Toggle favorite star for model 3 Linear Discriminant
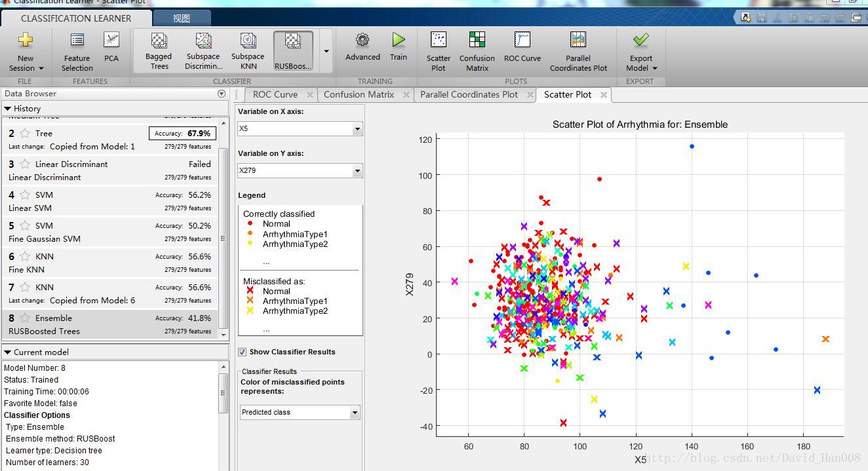The width and height of the screenshot is (868, 471). pos(25,164)
